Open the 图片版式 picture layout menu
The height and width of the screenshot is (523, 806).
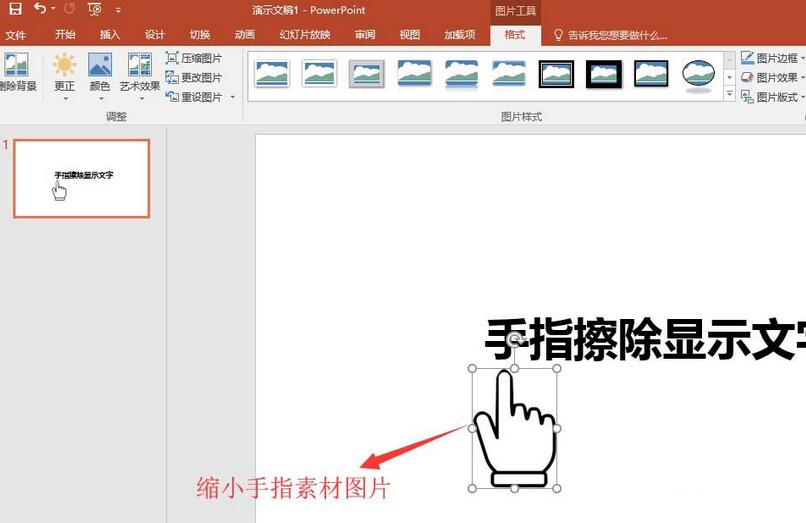tap(773, 97)
